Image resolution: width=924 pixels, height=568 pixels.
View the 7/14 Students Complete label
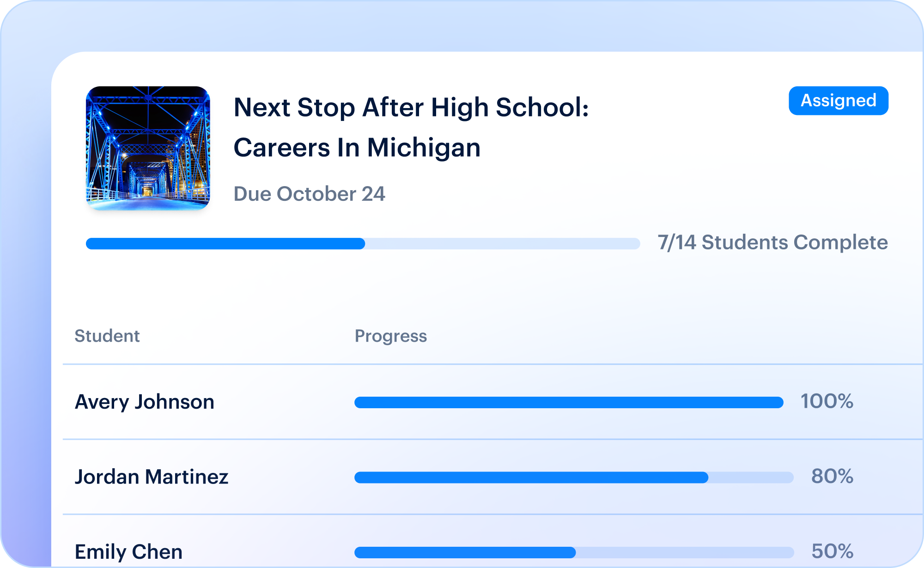coord(772,243)
